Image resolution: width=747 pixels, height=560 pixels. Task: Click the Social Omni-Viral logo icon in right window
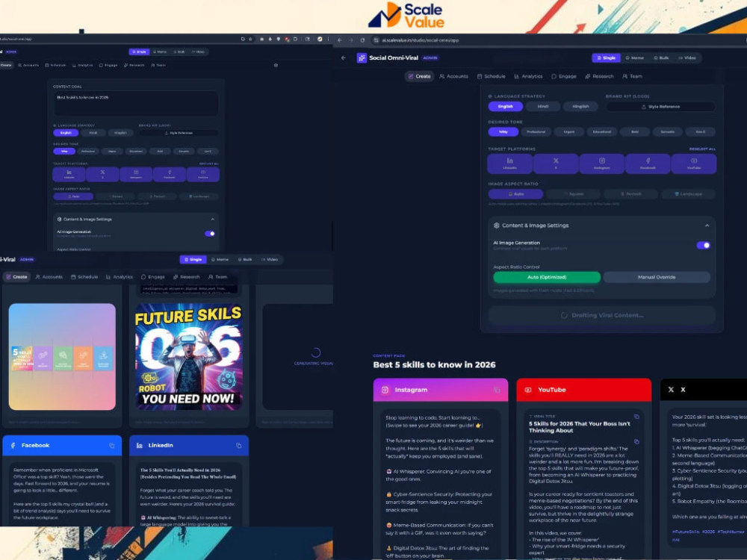362,57
